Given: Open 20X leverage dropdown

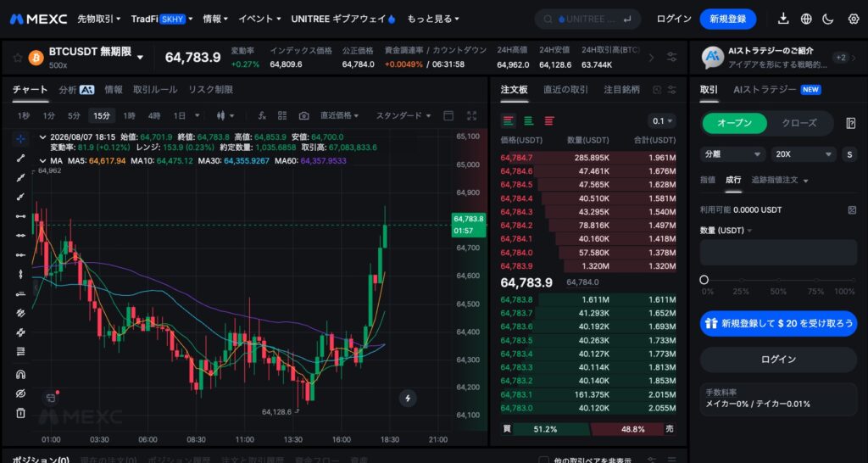Looking at the screenshot, I should [804, 154].
